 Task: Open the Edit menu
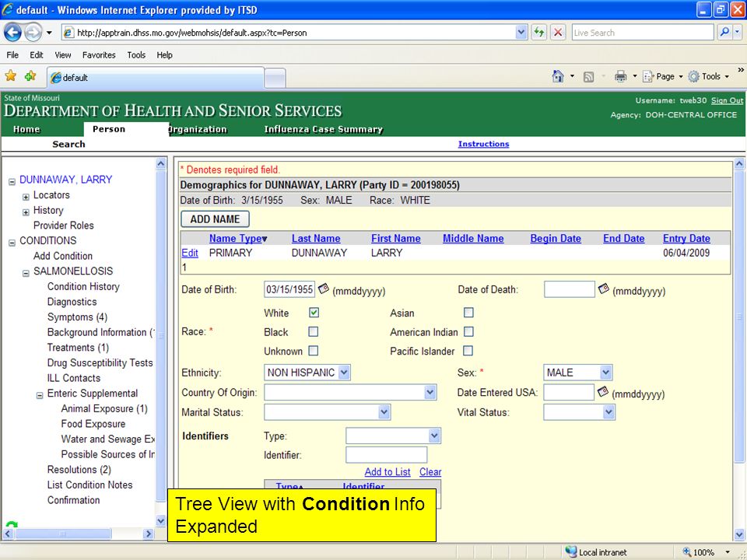tap(37, 54)
